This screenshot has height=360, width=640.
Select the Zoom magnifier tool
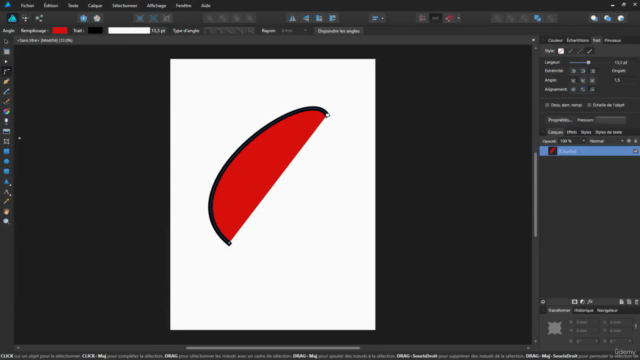(x=6, y=222)
